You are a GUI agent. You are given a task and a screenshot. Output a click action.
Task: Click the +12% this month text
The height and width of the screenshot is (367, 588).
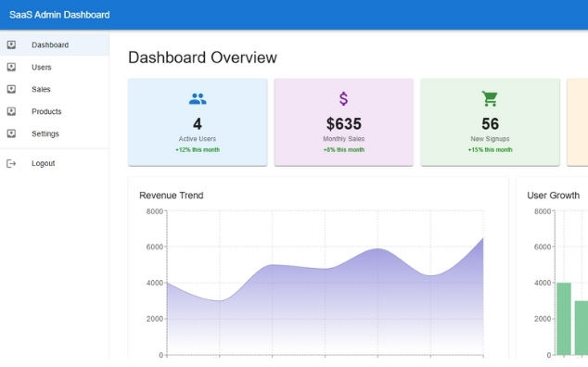tap(198, 149)
